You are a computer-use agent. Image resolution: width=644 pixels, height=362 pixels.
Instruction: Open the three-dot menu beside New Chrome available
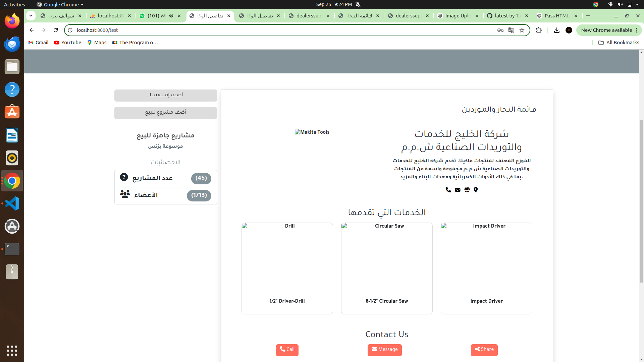[x=636, y=30]
